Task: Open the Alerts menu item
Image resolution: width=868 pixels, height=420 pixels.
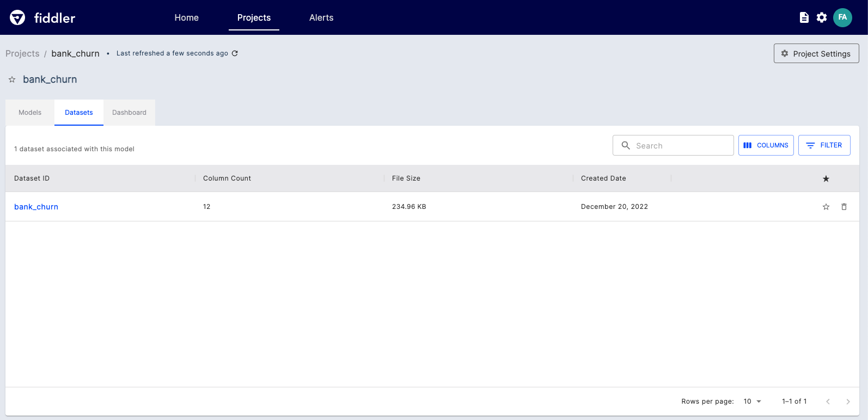Action: (321, 17)
